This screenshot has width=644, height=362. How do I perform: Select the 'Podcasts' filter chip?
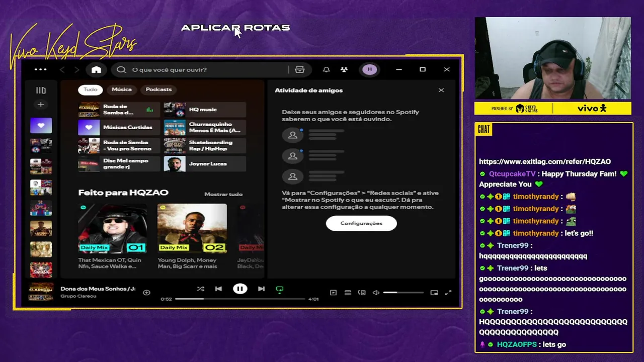coord(158,89)
